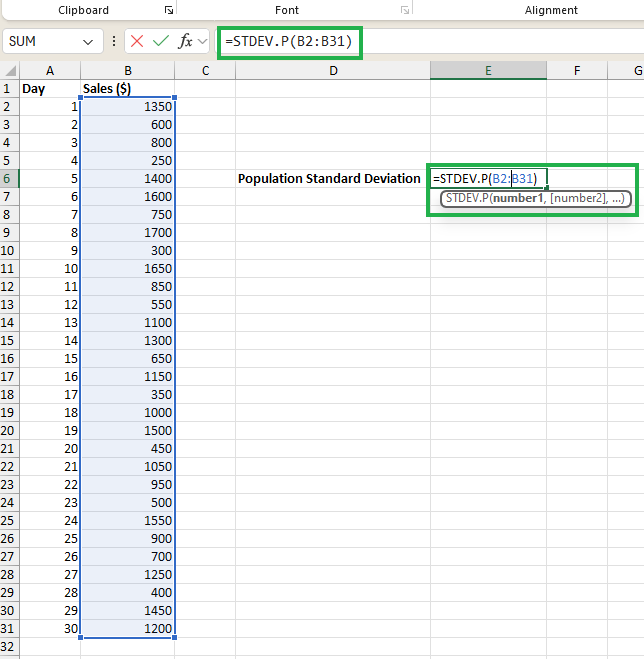
Task: Open the Clipboard dialog launcher
Action: (x=169, y=10)
